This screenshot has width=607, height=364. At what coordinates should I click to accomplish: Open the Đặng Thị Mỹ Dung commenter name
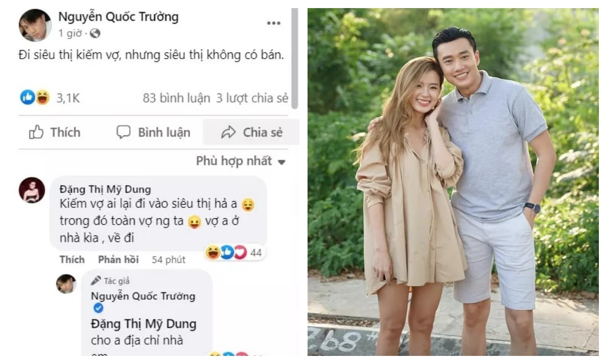(105, 190)
